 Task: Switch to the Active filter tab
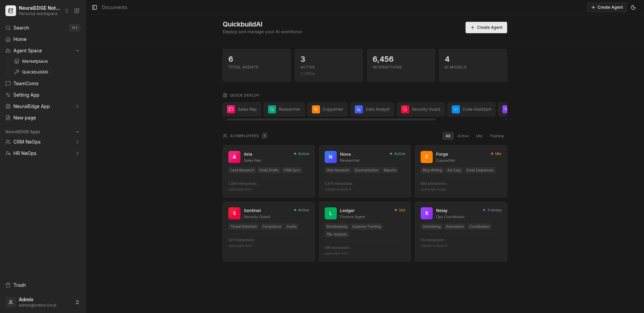(x=463, y=136)
